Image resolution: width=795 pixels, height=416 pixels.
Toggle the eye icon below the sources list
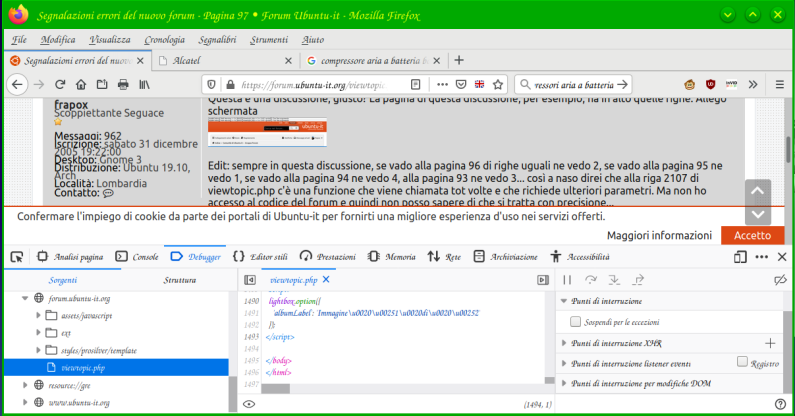pyautogui.click(x=249, y=404)
